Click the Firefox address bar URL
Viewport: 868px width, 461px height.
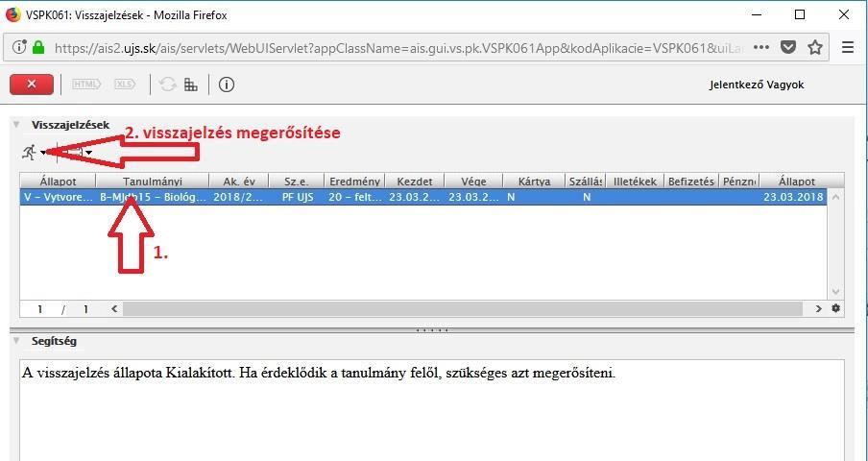[x=398, y=48]
